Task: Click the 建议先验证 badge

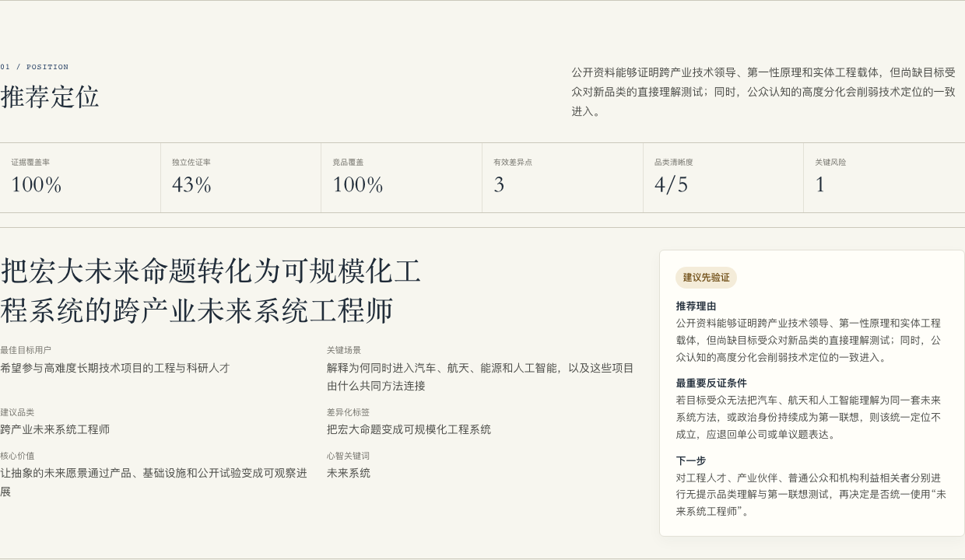Action: tap(706, 278)
